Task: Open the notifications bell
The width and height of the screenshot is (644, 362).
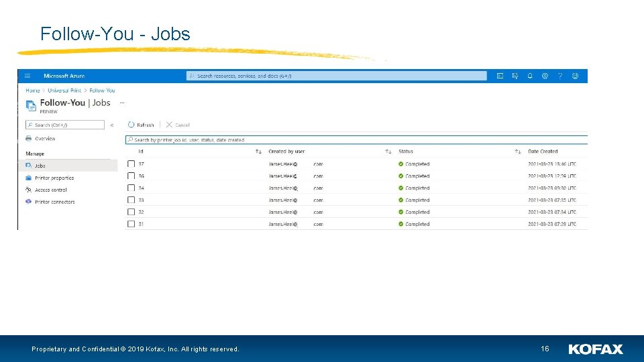Action: click(530, 76)
